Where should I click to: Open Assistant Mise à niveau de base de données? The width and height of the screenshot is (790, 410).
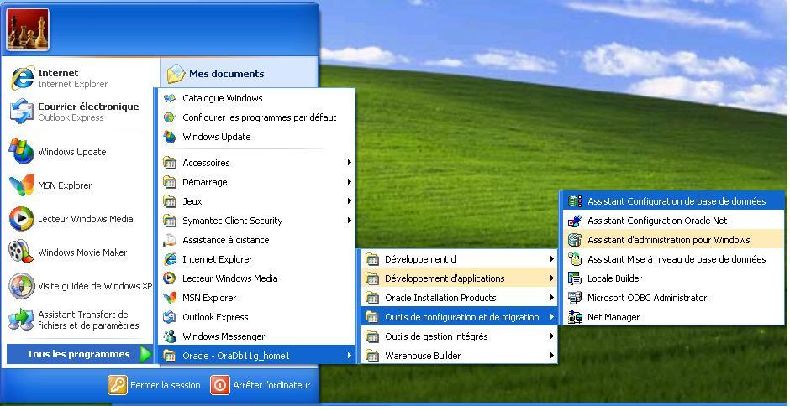pos(673,259)
